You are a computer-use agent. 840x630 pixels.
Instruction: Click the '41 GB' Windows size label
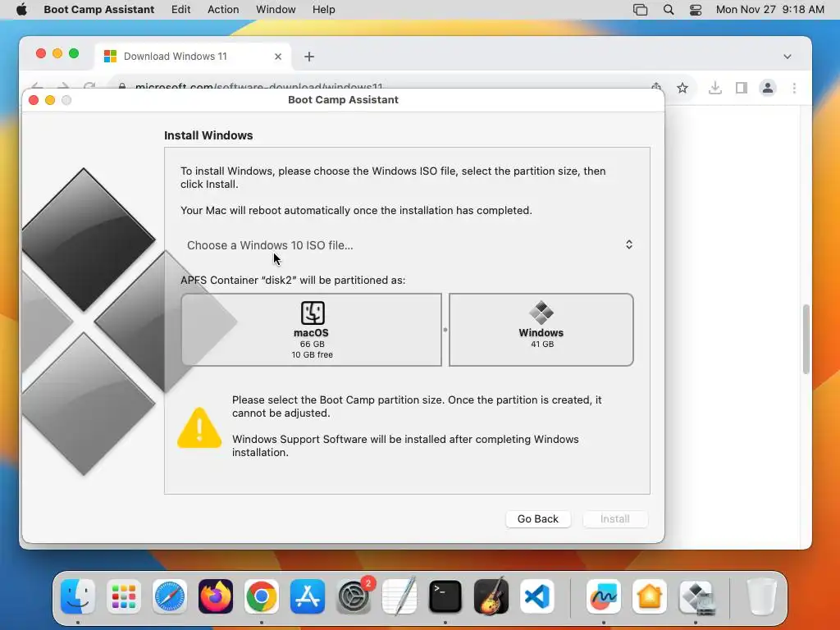coord(542,344)
